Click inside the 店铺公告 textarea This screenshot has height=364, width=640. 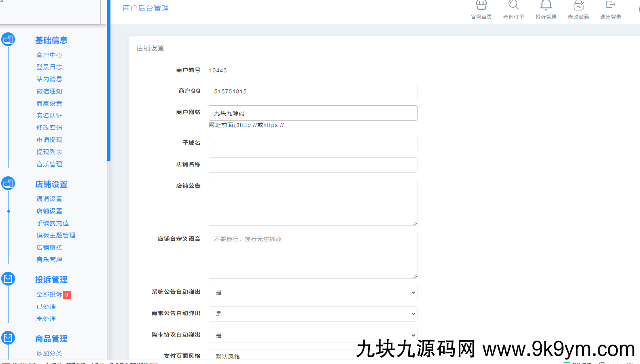(x=313, y=202)
